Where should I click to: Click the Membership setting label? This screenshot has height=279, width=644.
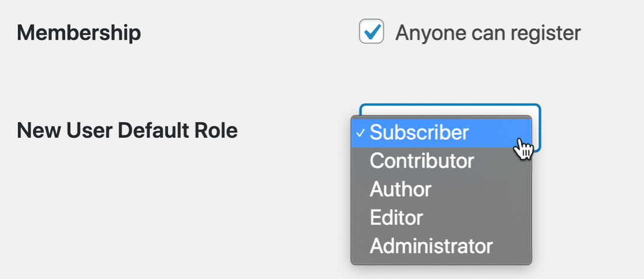click(x=79, y=33)
